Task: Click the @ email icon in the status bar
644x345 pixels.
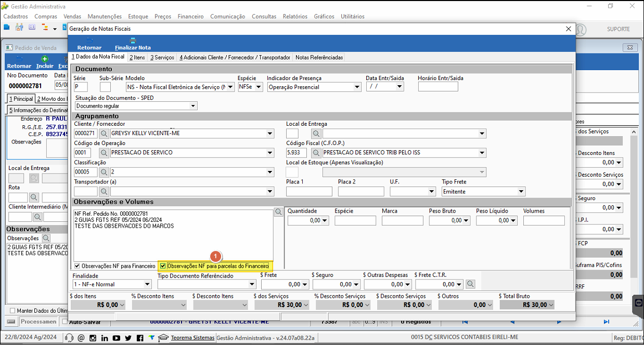Action: [81, 338]
